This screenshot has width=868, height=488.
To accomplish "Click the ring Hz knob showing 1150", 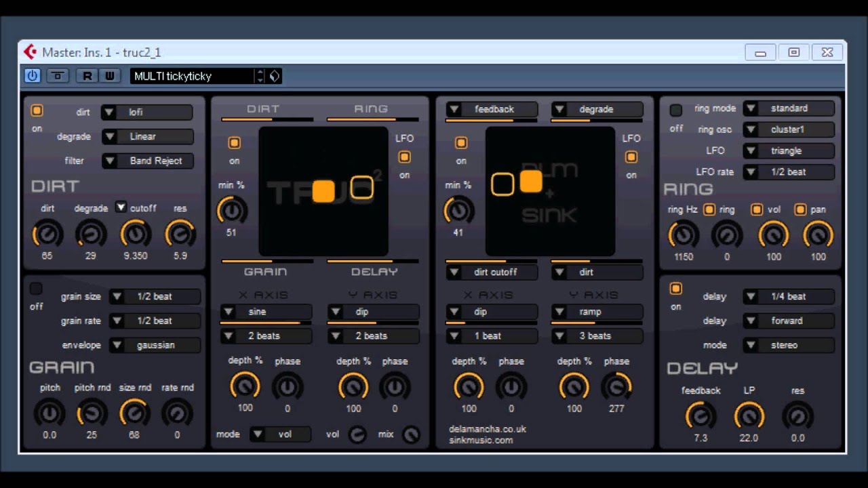I will (683, 235).
